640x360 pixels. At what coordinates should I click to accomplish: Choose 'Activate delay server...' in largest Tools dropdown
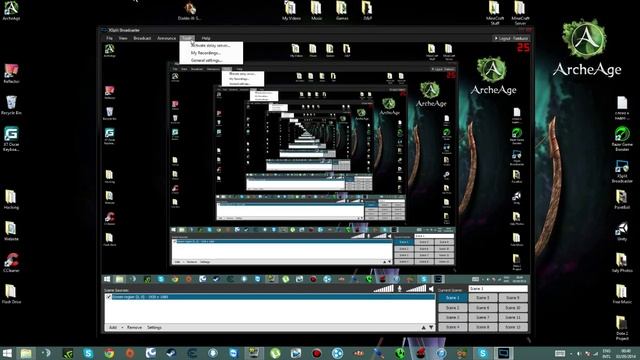(x=211, y=45)
